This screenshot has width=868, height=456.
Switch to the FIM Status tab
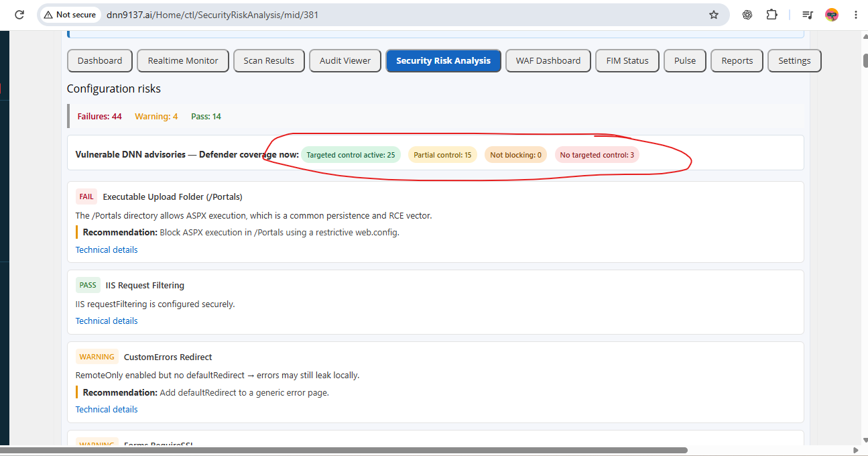[x=627, y=60]
